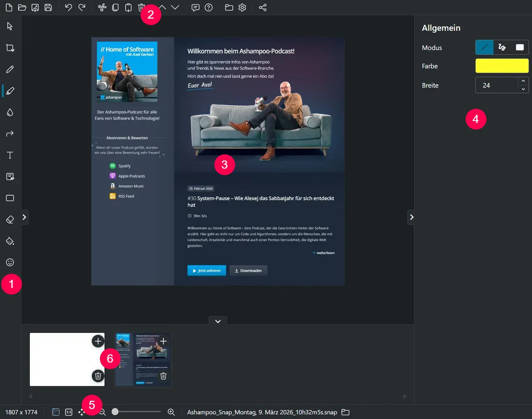Open help via the question mark icon
This screenshot has height=419, width=532.
coord(209,7)
